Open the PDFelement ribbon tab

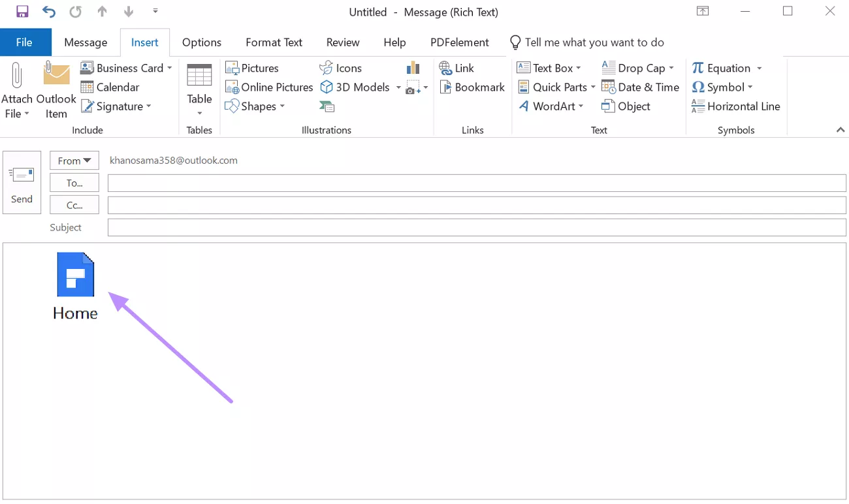[x=460, y=42]
